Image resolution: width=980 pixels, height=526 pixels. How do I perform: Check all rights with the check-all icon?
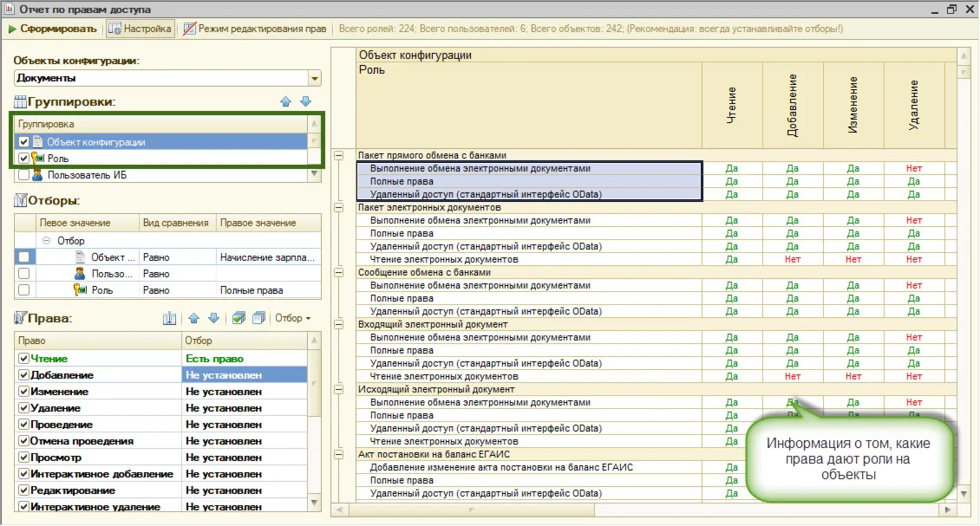click(238, 319)
